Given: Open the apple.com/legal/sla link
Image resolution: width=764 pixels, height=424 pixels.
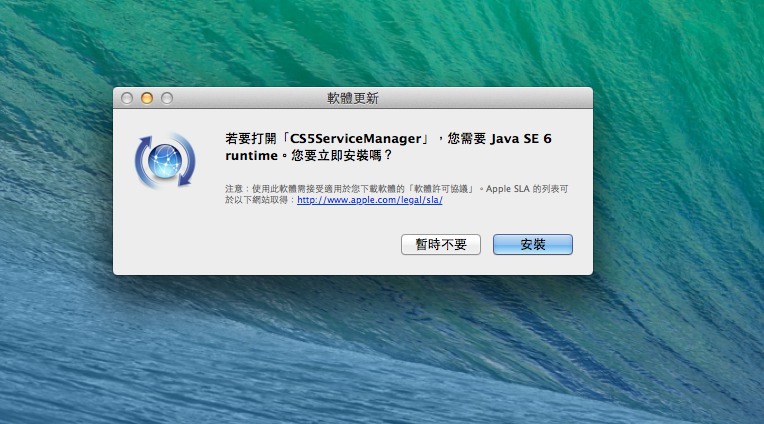Looking at the screenshot, I should click(369, 200).
